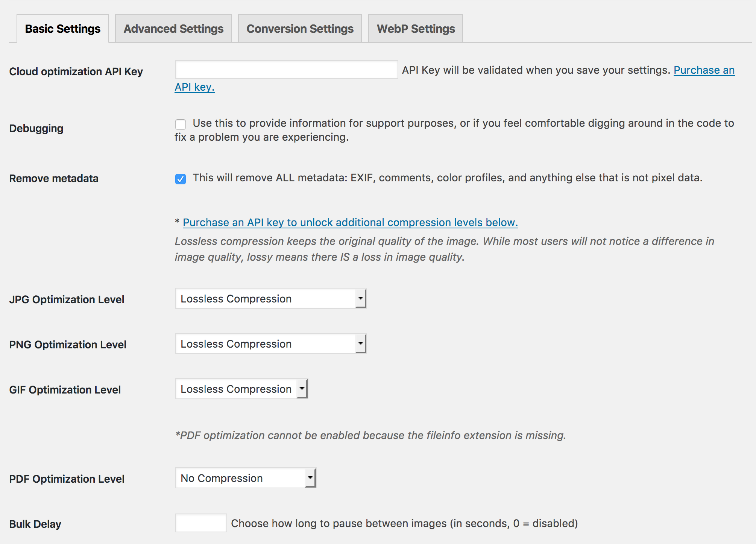756x544 pixels.
Task: Open the Conversion Settings tab
Action: 300,29
